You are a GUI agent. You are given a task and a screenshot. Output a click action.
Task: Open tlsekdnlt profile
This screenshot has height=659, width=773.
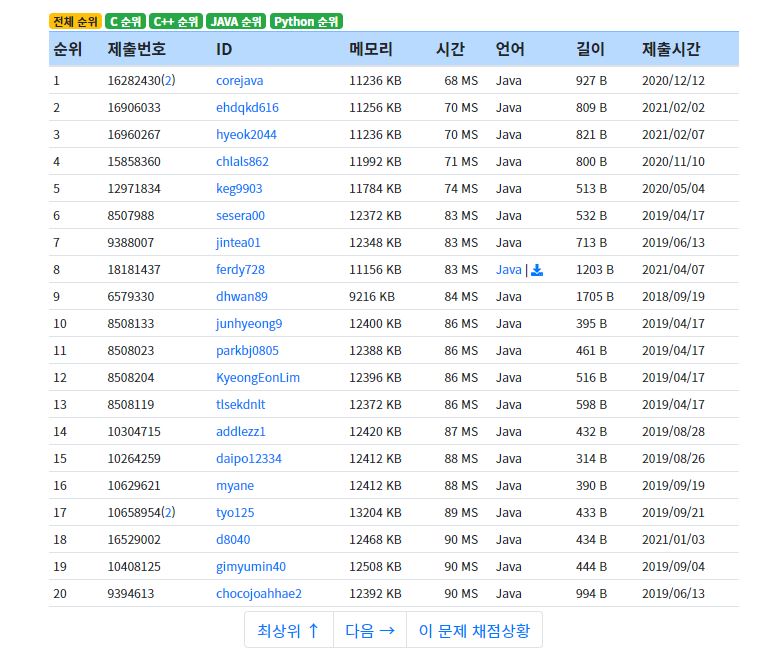tap(241, 405)
